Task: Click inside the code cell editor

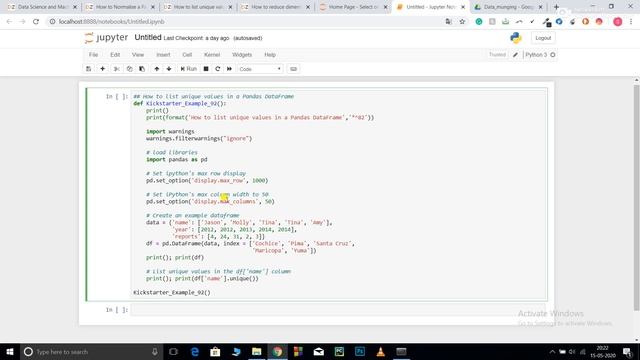Action: click(x=339, y=194)
